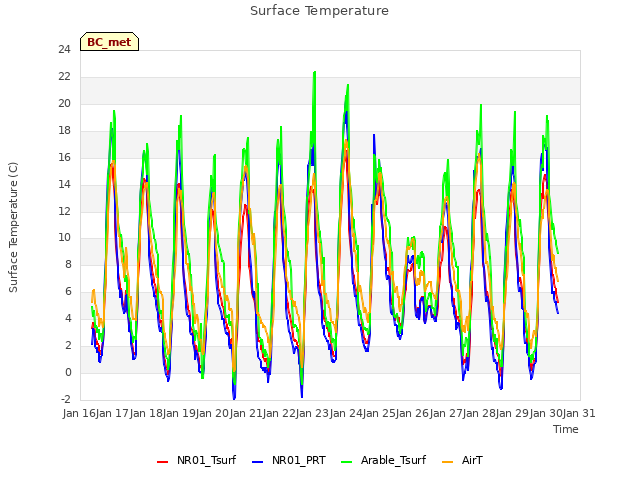Toggle the Arable_Tsurf legend entry

click(x=383, y=460)
